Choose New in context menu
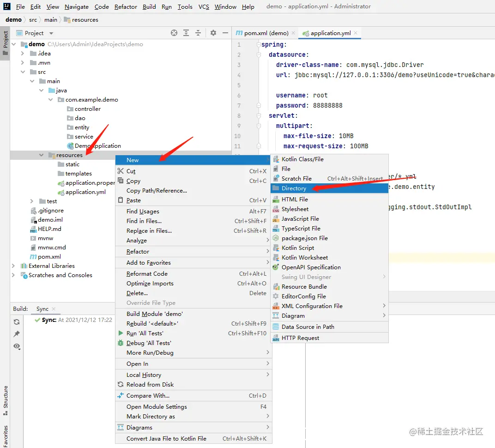The height and width of the screenshot is (448, 495). click(193, 160)
